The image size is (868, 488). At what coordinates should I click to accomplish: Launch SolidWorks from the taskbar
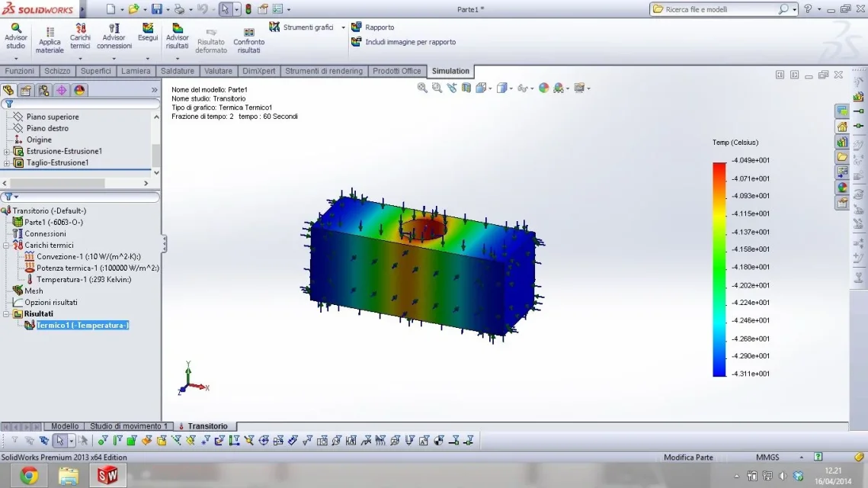click(107, 475)
